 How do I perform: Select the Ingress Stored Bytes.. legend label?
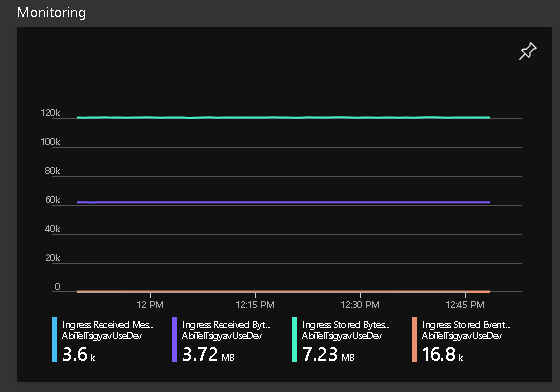pyautogui.click(x=345, y=325)
